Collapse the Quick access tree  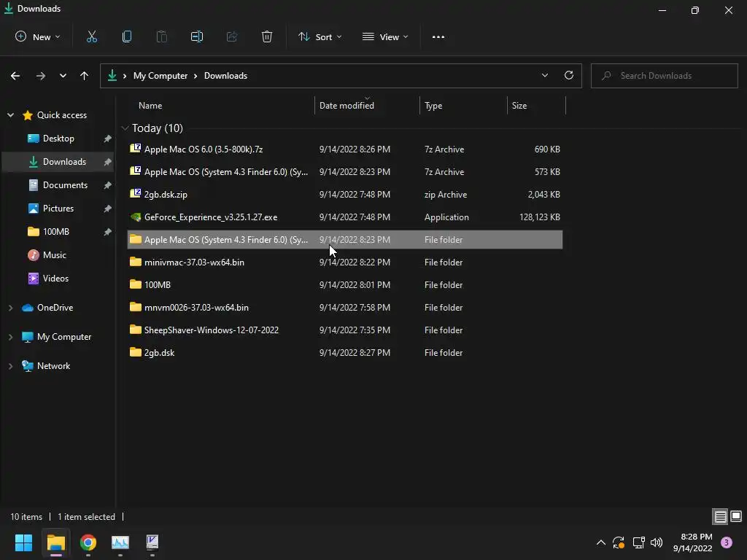[x=10, y=114]
